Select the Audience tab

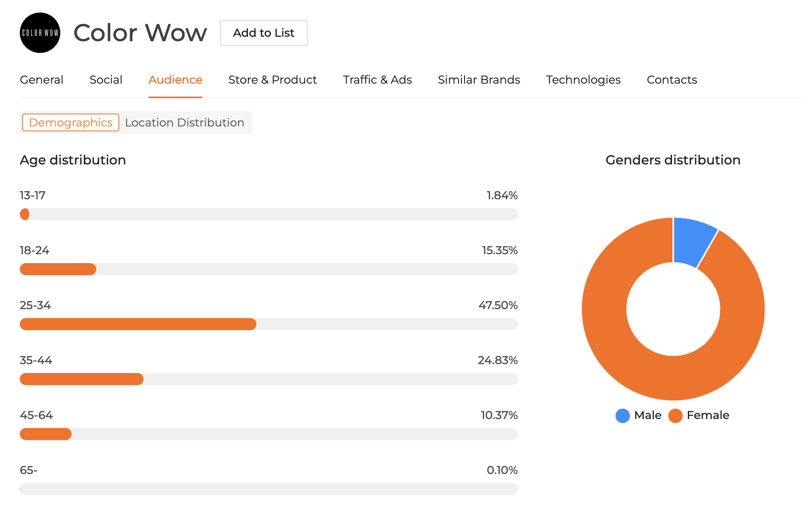pyautogui.click(x=175, y=80)
